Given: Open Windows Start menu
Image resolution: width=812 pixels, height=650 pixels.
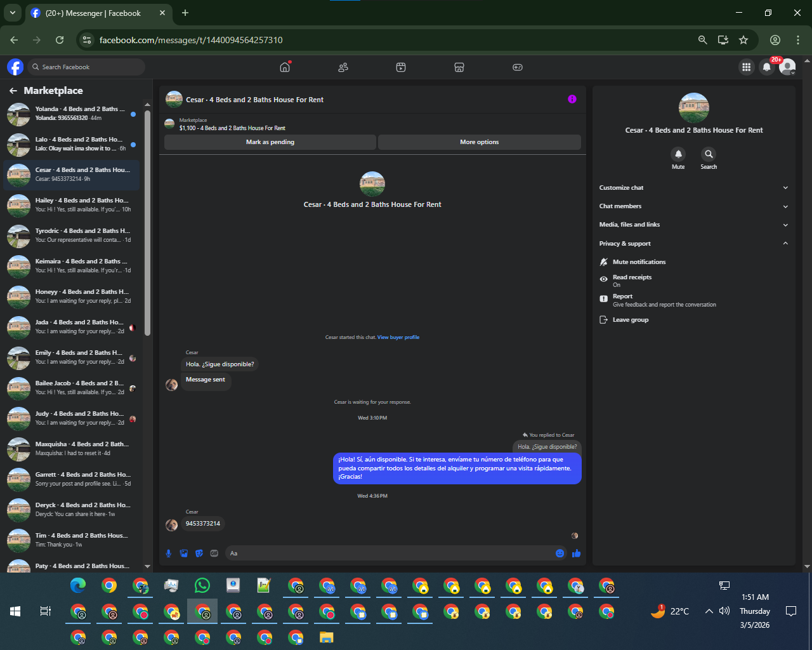Looking at the screenshot, I should [15, 611].
